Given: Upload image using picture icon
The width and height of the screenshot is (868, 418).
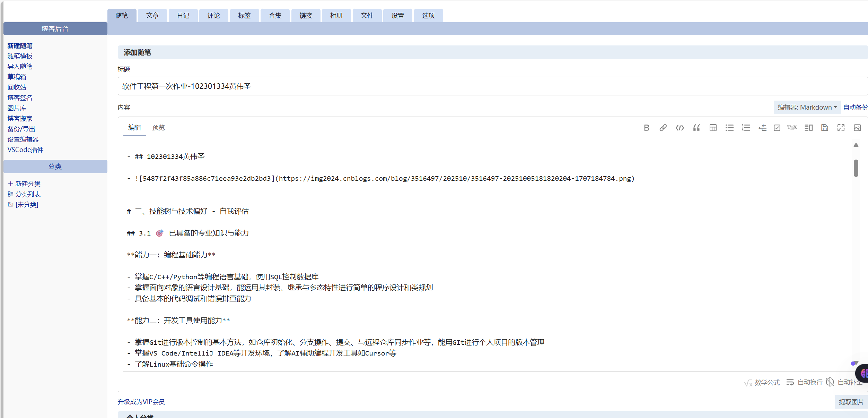Looking at the screenshot, I should (x=857, y=128).
